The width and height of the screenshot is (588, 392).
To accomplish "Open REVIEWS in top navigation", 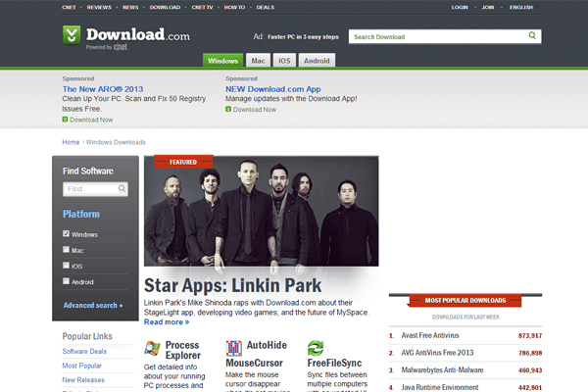I will 99,7.
